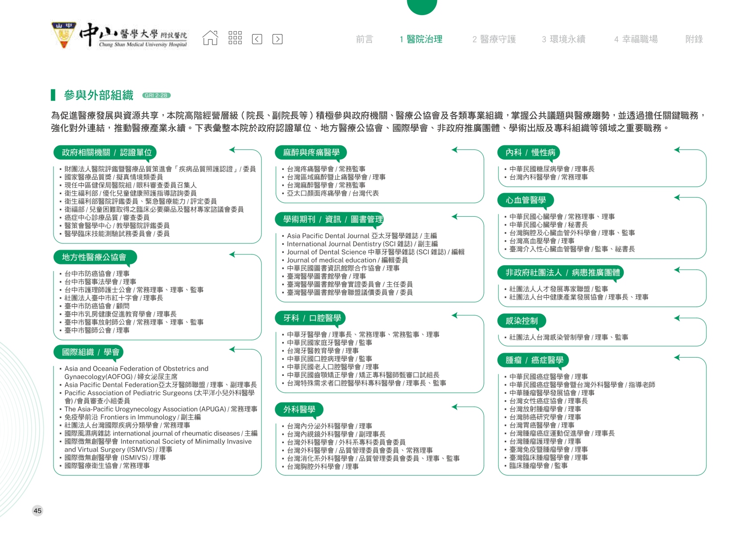Image resolution: width=756 pixels, height=535 pixels.
Task: Click the 腫瘤 / 癌症醫學 heading pill
Action: point(534,360)
